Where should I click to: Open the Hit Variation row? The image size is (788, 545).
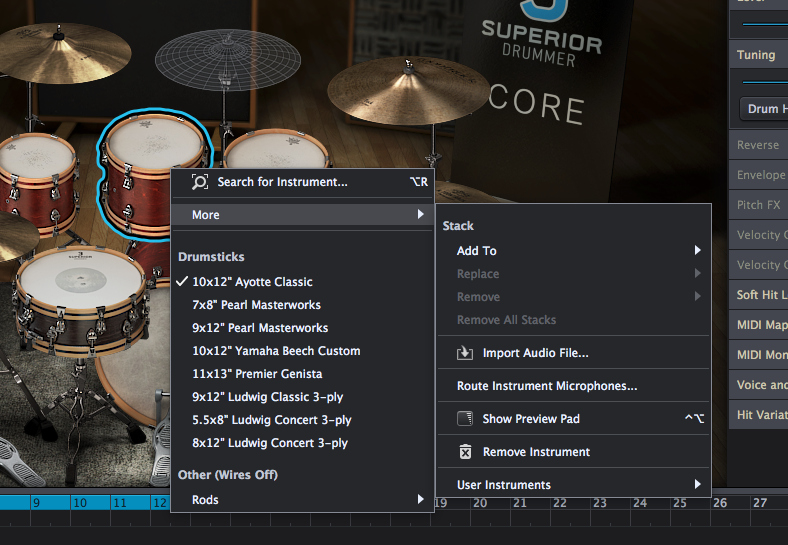coord(759,415)
